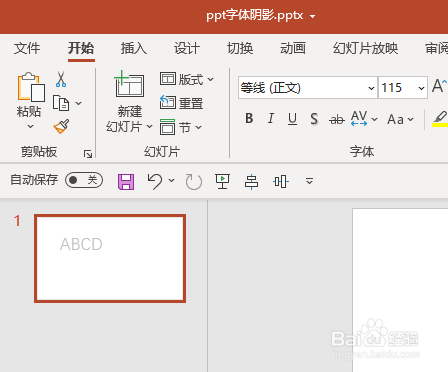Open the 文件 tab

coord(27,49)
